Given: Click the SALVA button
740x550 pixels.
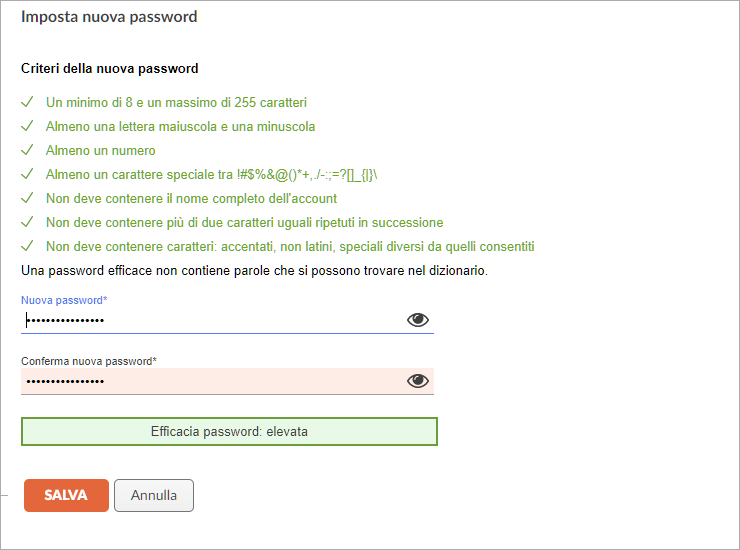Looking at the screenshot, I should (x=66, y=495).
